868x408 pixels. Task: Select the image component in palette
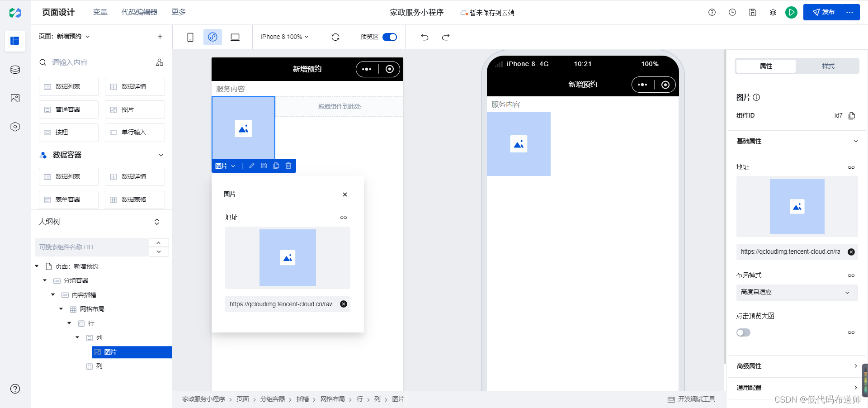(135, 109)
